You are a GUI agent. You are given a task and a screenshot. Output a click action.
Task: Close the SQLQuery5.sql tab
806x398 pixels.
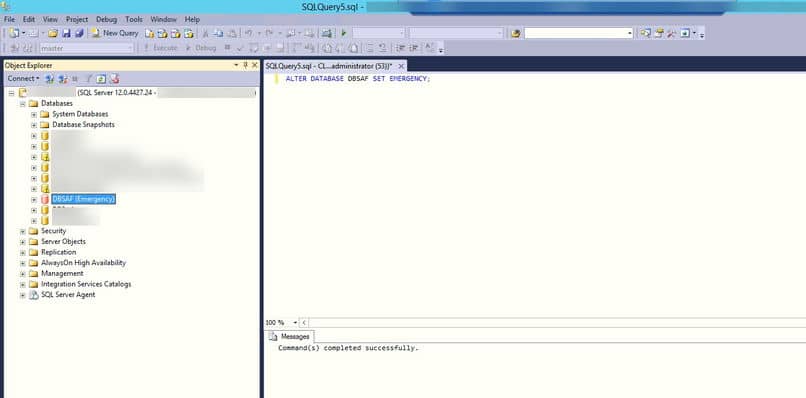click(401, 66)
